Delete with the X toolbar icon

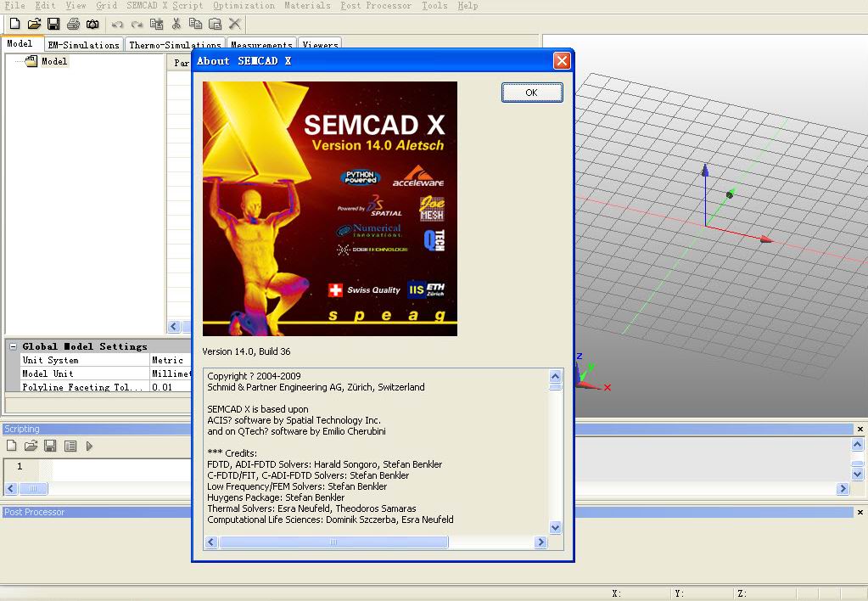coord(235,24)
